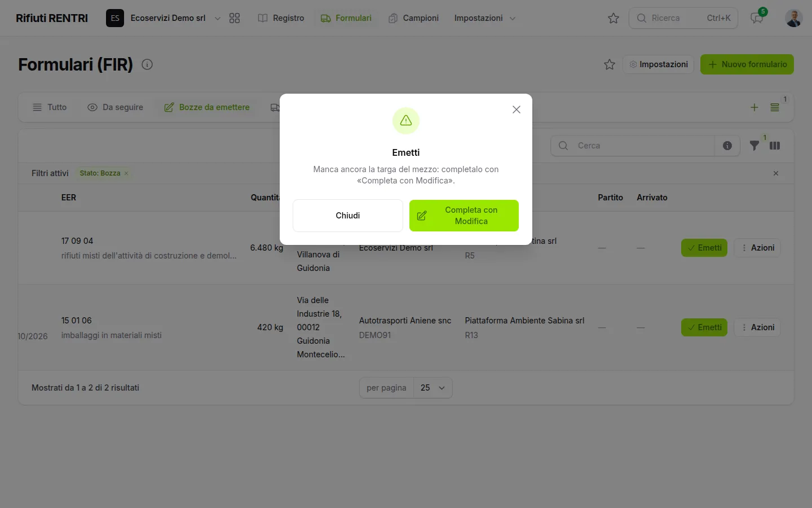Go to the Registro section
This screenshot has height=508, width=812.
coord(281,18)
